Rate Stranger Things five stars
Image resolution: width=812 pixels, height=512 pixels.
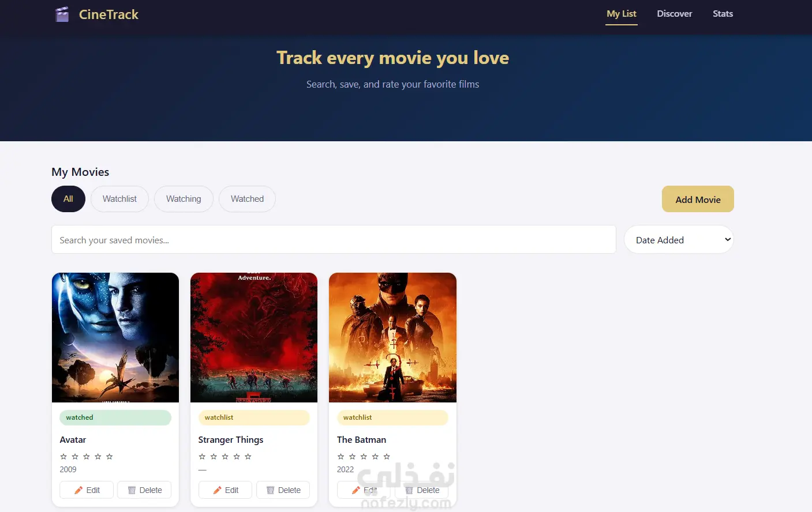click(248, 457)
